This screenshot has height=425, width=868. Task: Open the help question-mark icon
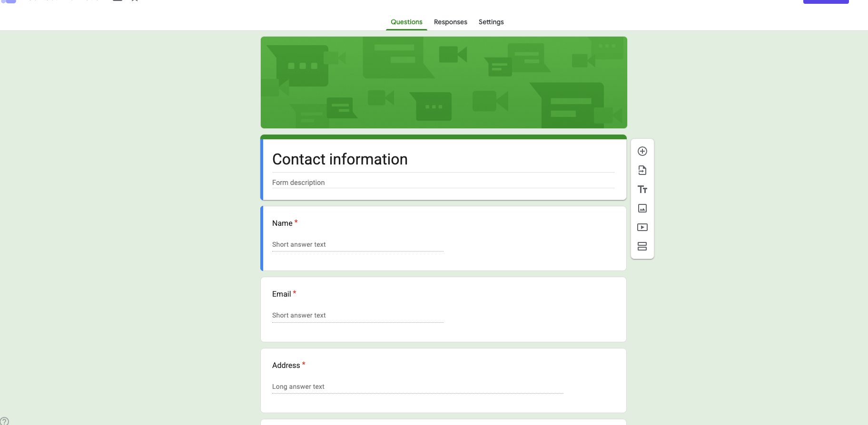point(4,421)
